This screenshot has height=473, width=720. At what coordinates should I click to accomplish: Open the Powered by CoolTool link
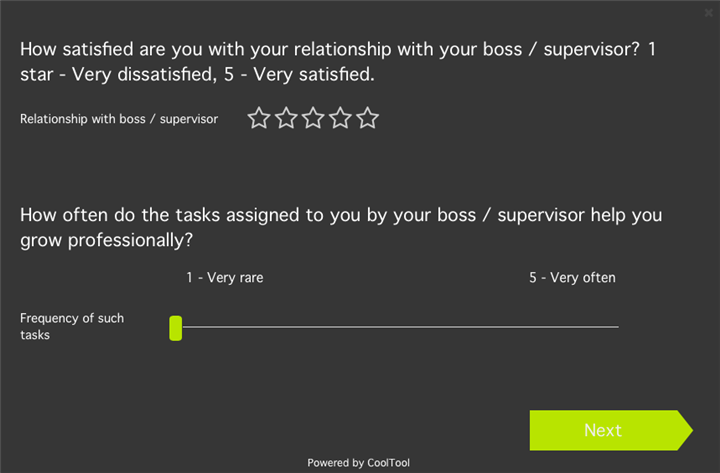(358, 463)
